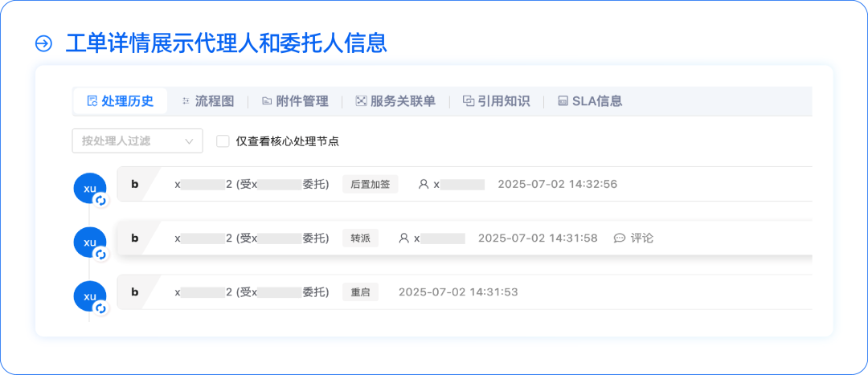Click the heading 工单详情展示代理人和委托人信息
868x375 pixels.
[227, 43]
